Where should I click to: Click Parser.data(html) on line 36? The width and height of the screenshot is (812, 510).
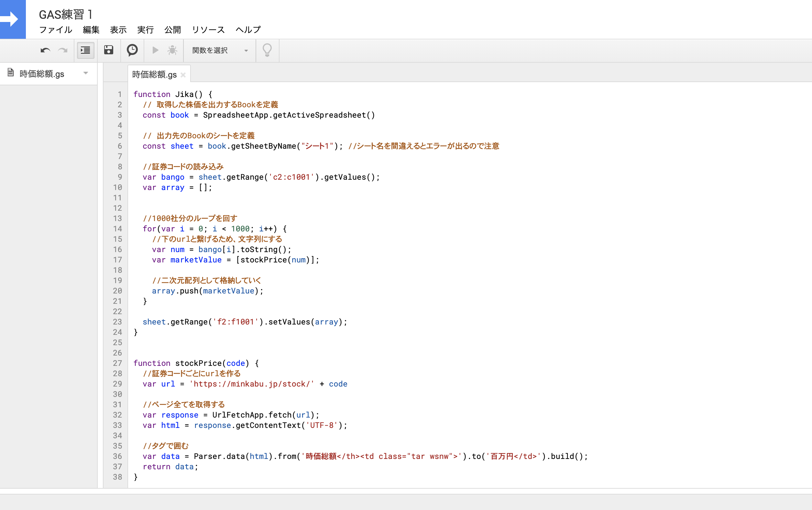(233, 456)
